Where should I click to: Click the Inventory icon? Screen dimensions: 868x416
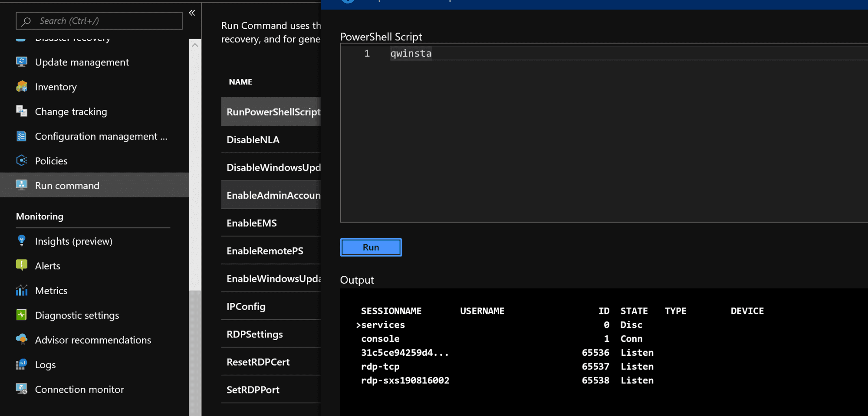point(21,87)
